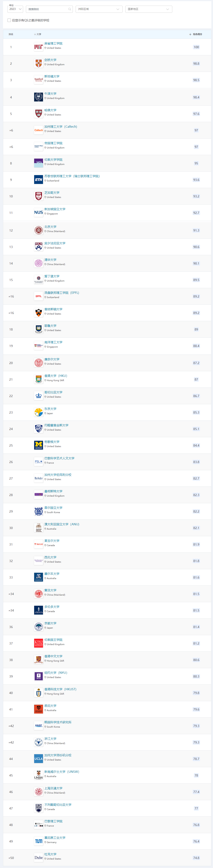Click the 搜索院校 search field

pyautogui.click(x=49, y=9)
